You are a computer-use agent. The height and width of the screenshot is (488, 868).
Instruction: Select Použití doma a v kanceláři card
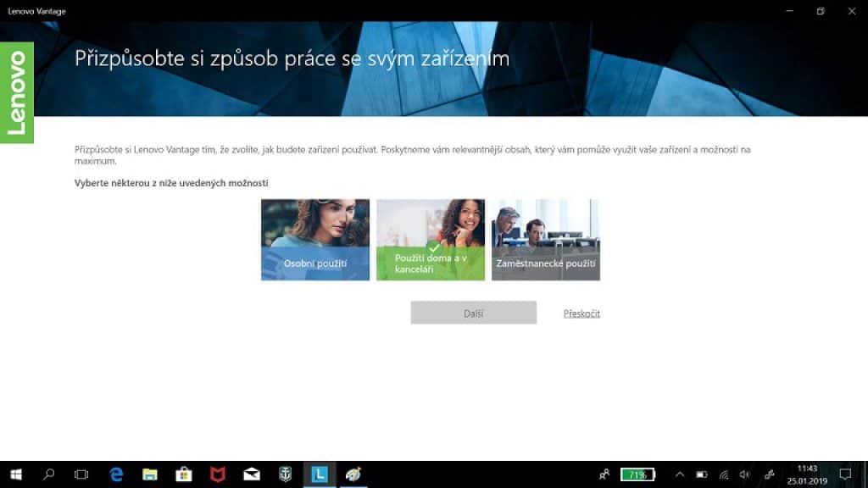(430, 240)
